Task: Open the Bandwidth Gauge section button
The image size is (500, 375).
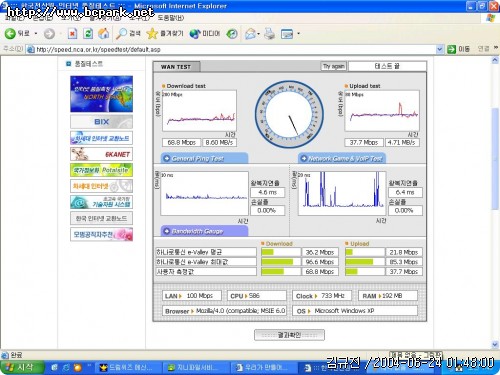Action: (x=204, y=231)
